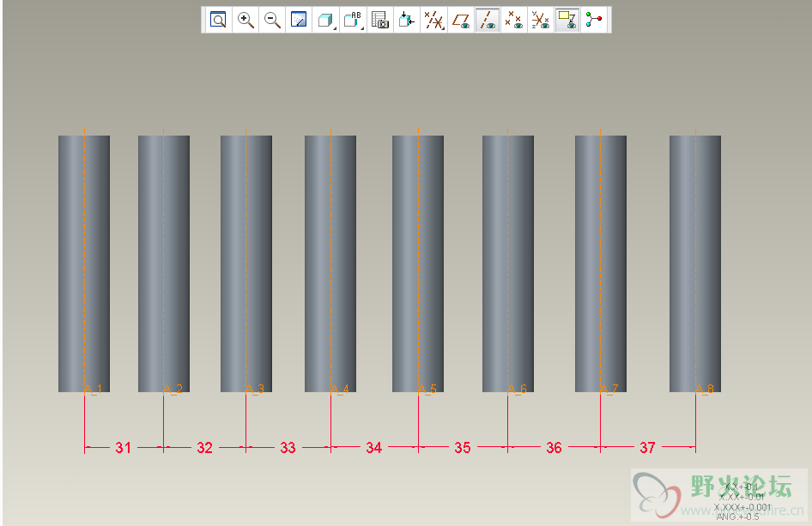Select the dimension value 37
The image size is (812, 526).
[x=647, y=447]
